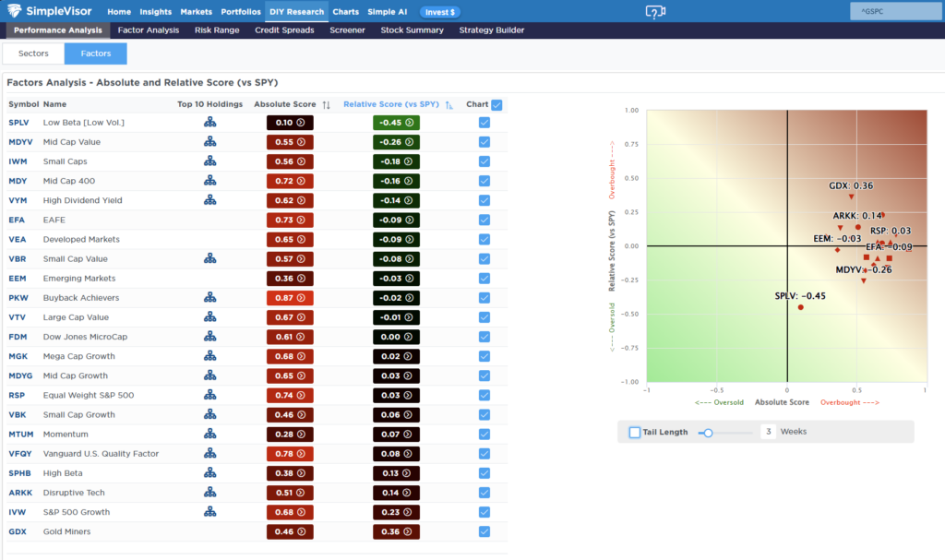
Task: View holdings icon for MDYG Mid Cap Growth
Action: pyautogui.click(x=209, y=375)
